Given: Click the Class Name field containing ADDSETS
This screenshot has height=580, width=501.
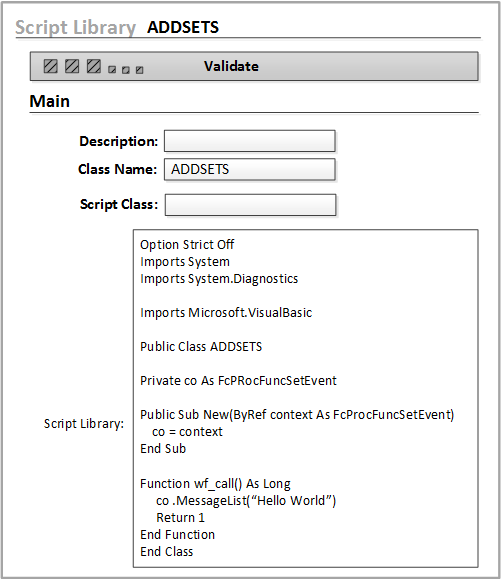Looking at the screenshot, I should 250,169.
